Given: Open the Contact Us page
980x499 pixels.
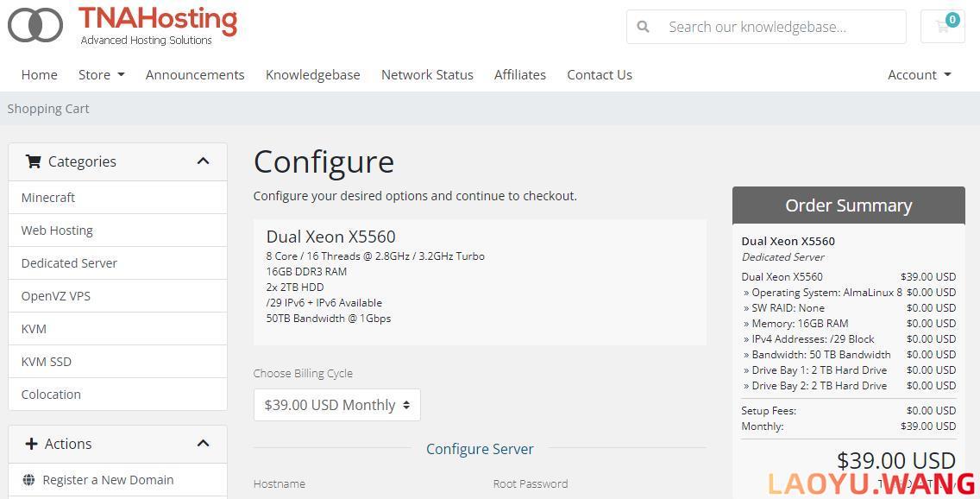Looking at the screenshot, I should pyautogui.click(x=600, y=75).
